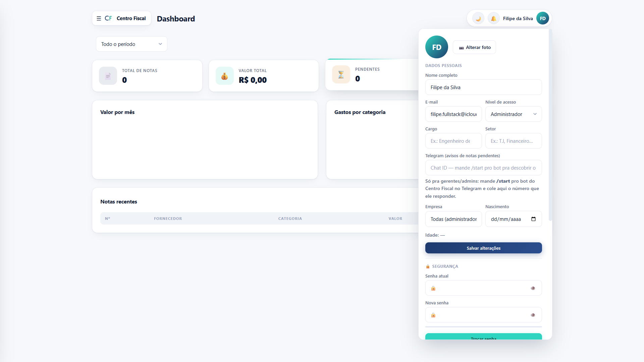644x362 pixels.
Task: Open the Nível de acesso dropdown
Action: (514, 114)
